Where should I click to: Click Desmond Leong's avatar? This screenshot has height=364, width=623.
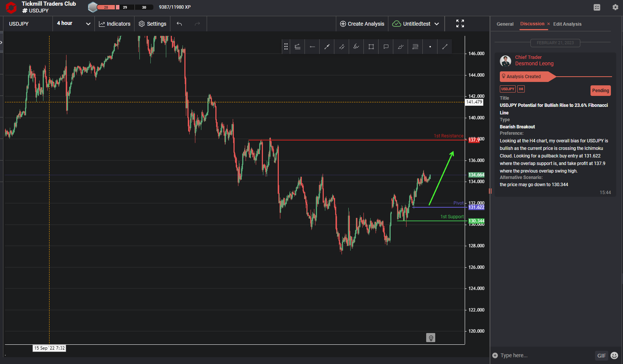click(506, 61)
